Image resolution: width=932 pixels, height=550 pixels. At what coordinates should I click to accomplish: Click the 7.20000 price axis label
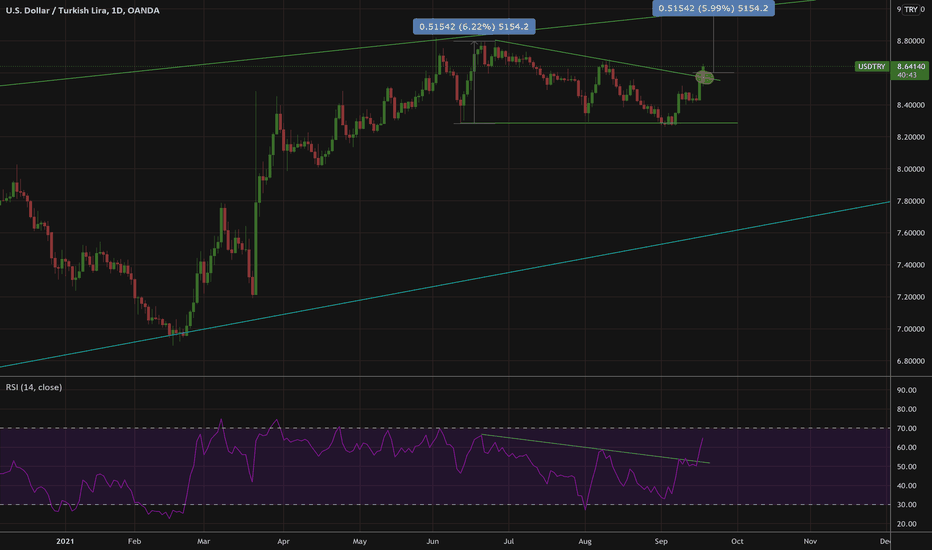(x=910, y=297)
